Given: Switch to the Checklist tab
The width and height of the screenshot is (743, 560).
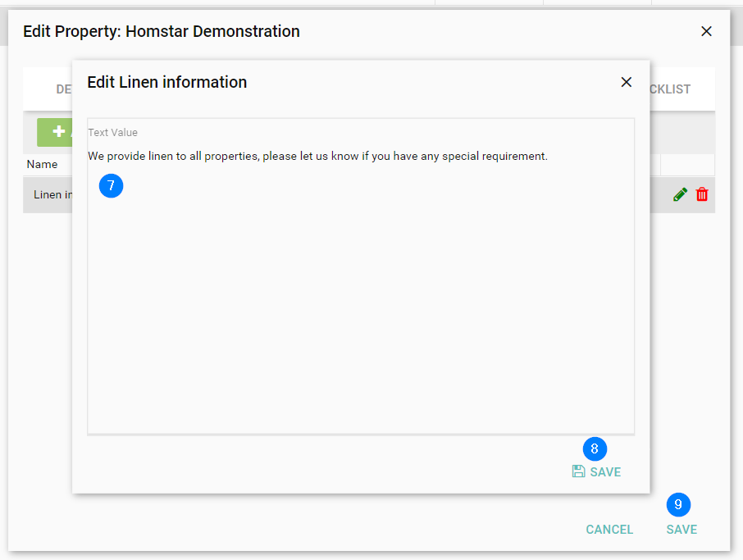Looking at the screenshot, I should 671,89.
